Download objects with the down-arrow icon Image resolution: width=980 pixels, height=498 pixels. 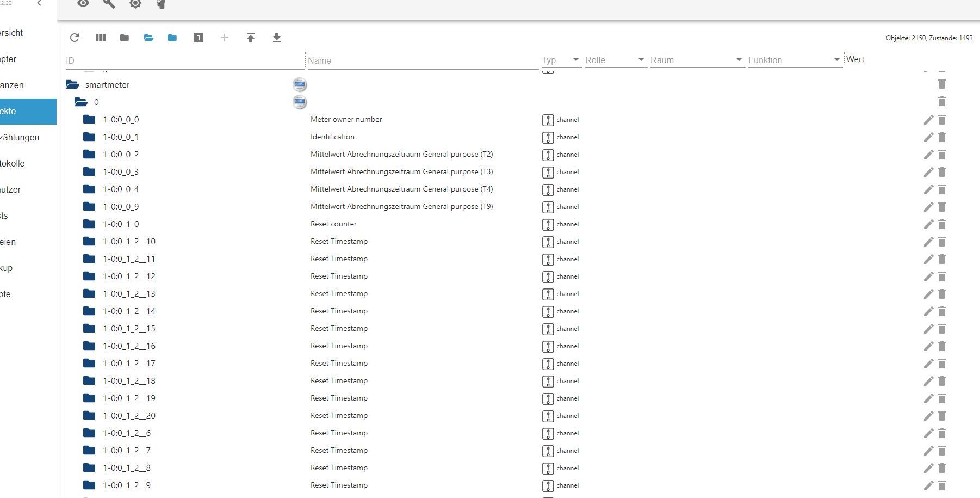point(277,38)
